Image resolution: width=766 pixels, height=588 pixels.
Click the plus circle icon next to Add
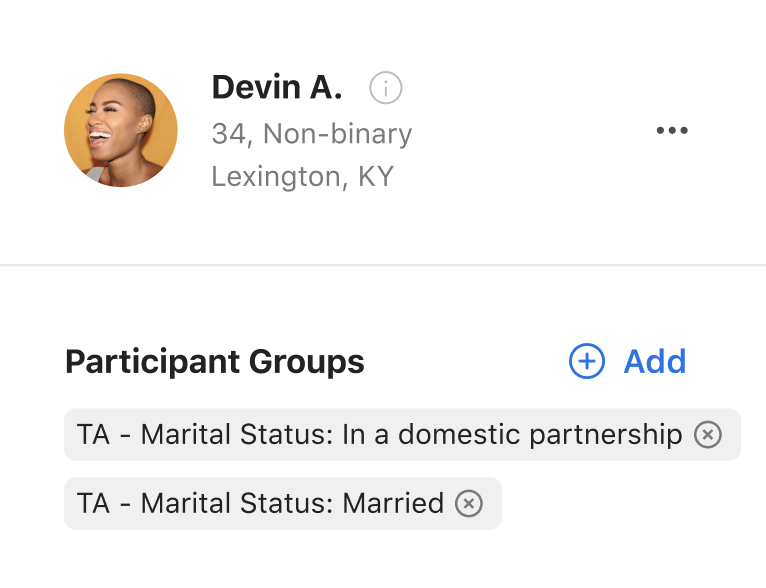pos(587,361)
